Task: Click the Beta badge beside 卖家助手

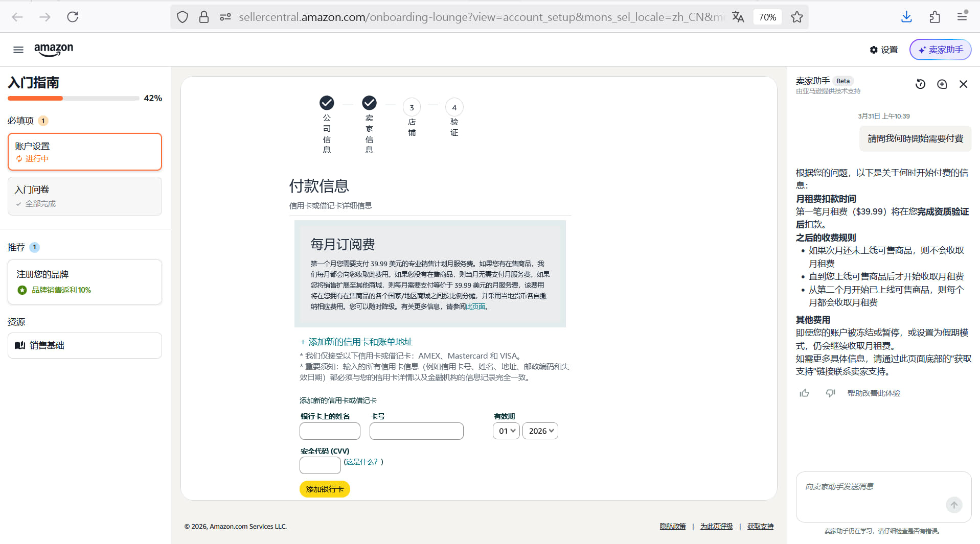Action: pos(843,81)
